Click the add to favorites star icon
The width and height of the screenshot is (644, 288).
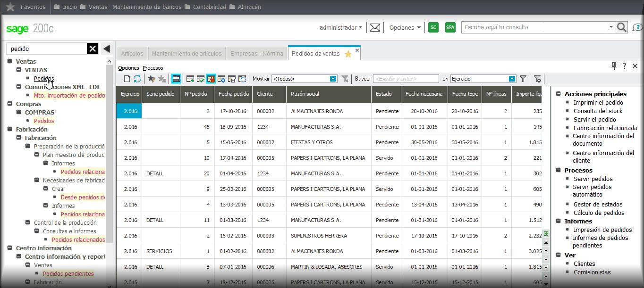[151, 79]
